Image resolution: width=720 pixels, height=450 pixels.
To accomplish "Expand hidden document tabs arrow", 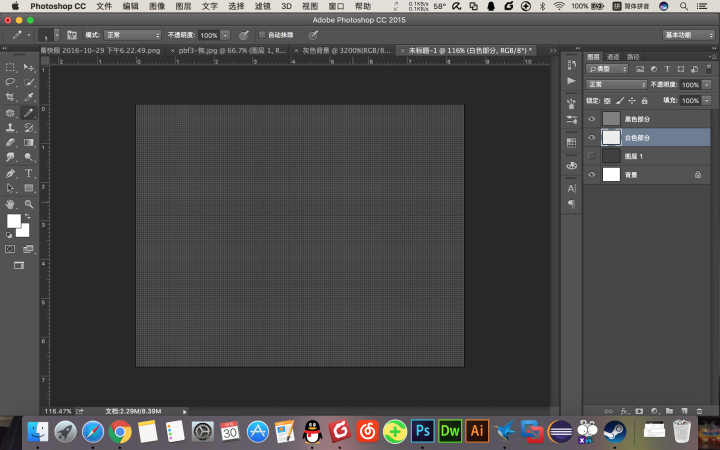I will (553, 51).
